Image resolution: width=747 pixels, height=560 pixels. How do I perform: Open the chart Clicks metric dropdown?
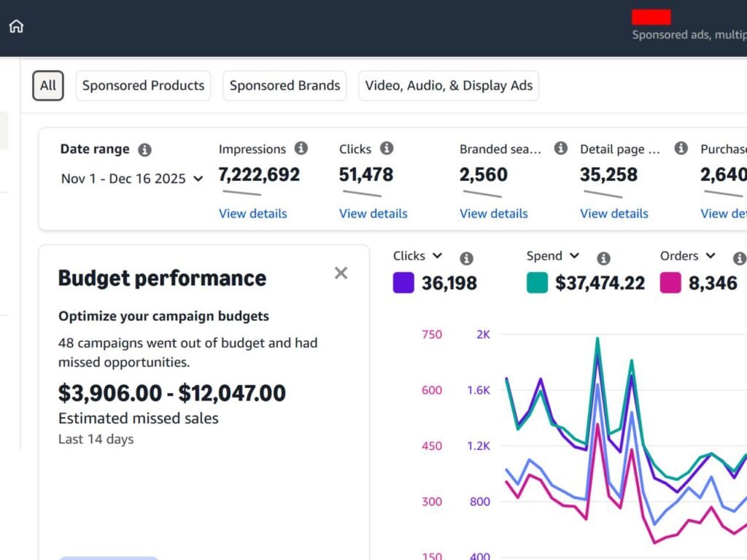(418, 256)
